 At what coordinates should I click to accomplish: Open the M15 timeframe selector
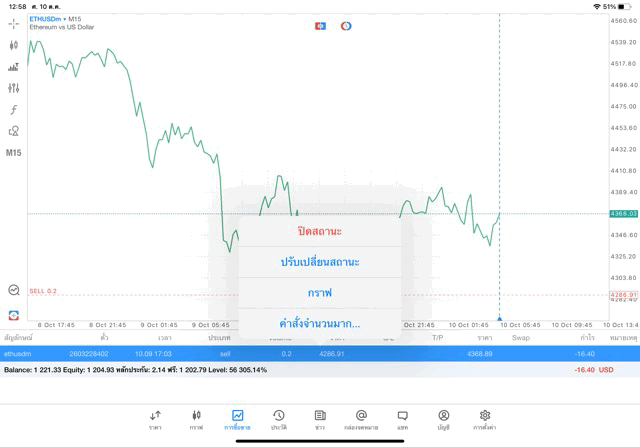[x=14, y=153]
